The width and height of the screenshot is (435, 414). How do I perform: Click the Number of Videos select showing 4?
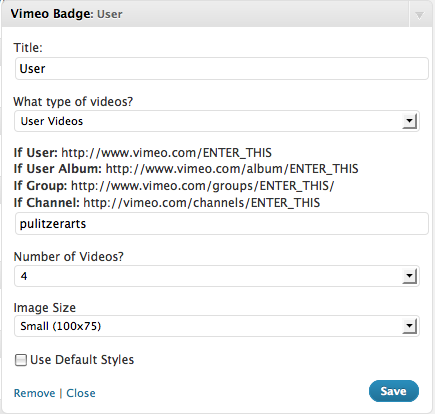(217, 276)
